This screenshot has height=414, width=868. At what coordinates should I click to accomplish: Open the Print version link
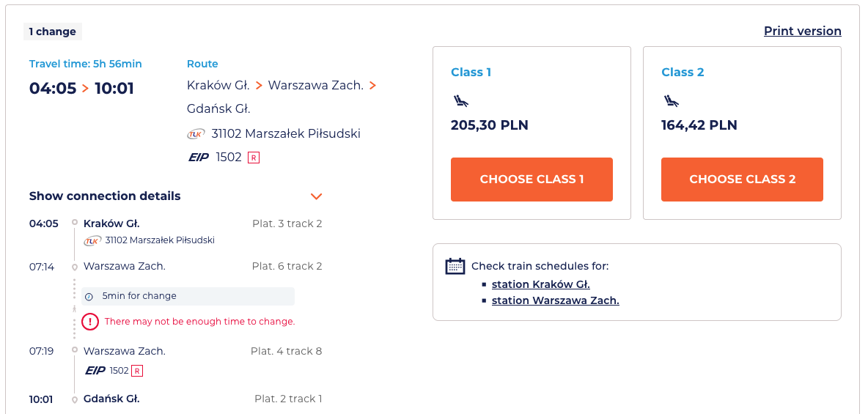coord(802,31)
